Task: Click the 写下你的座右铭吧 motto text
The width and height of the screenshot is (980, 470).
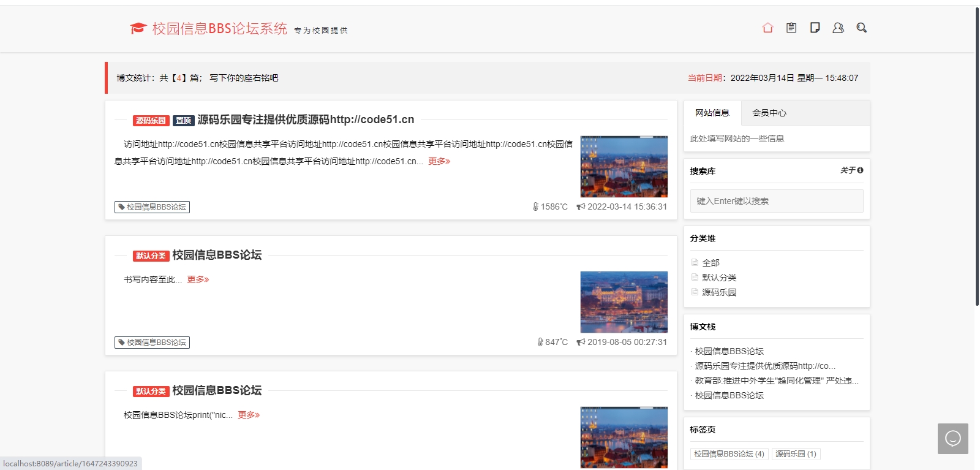Action: tap(244, 78)
